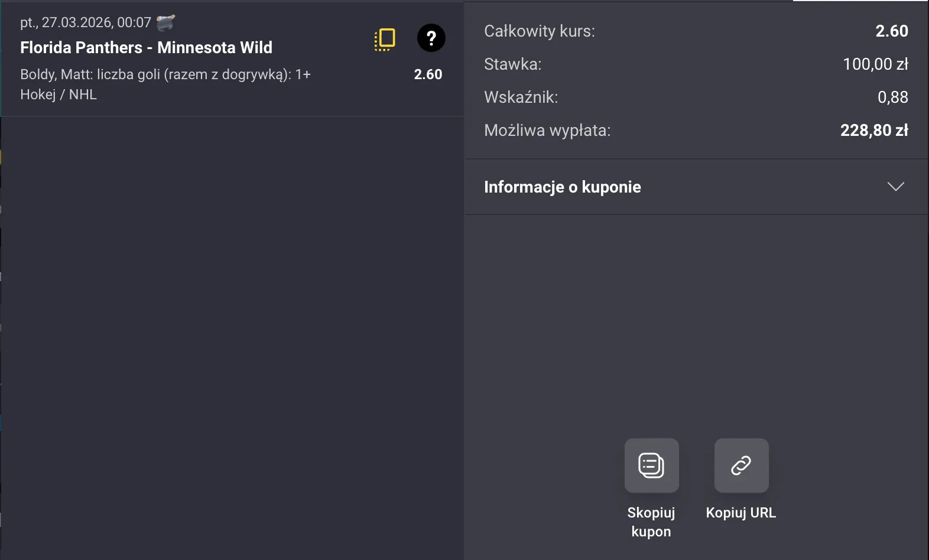Screen dimensions: 929x560
Task: Click the Możliwa wypłata amount 228,80 zł
Action: tap(874, 130)
